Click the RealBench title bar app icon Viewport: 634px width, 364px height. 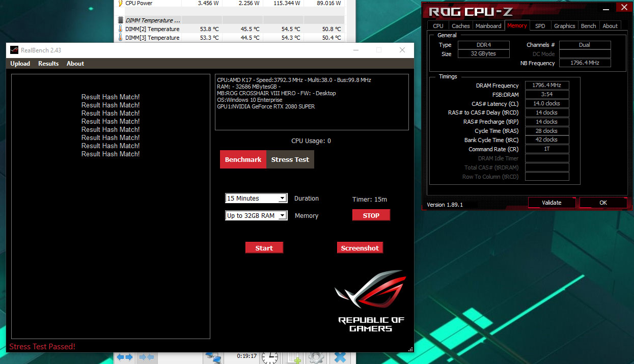tap(14, 50)
